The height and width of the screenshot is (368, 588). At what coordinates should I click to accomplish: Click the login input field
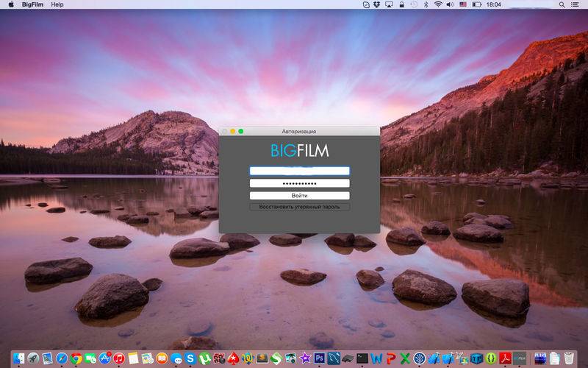(300, 171)
